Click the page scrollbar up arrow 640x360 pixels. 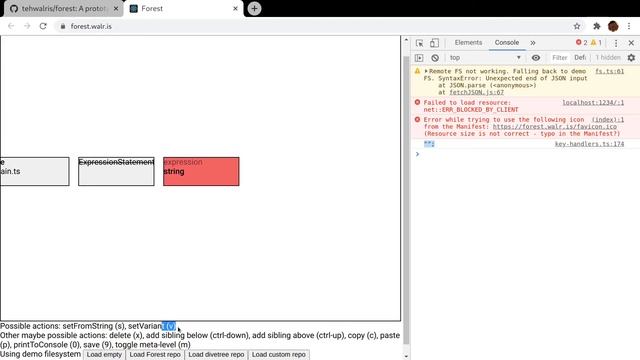tap(406, 40)
